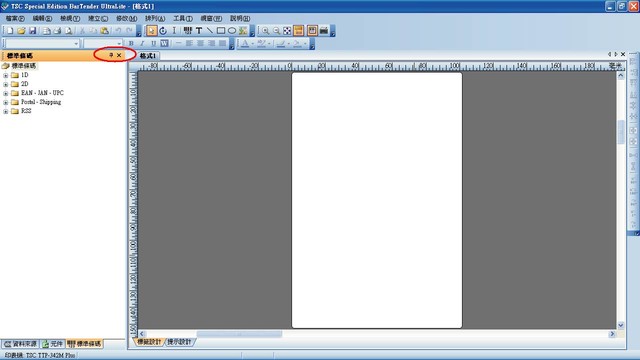Open the font size dropdown
Viewport: 640px width, 360px height.
coord(119,43)
